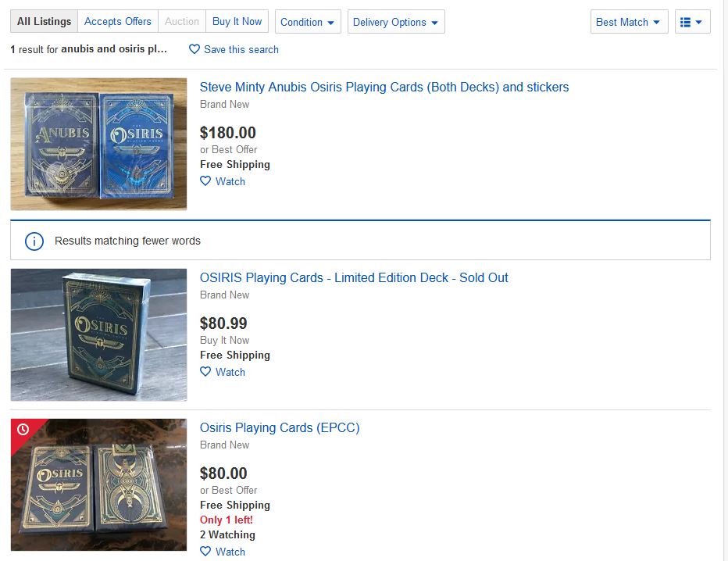Screen dimensions: 728x561
Task: Open the Delivery Options dropdown
Action: click(x=395, y=22)
